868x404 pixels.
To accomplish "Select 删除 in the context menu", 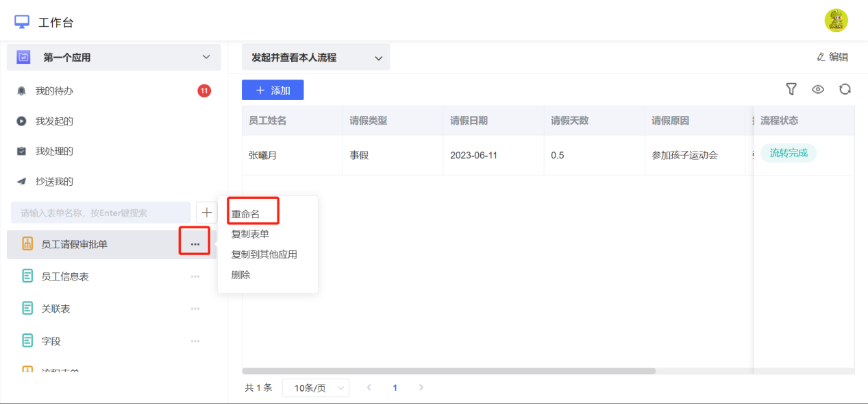I will [241, 274].
